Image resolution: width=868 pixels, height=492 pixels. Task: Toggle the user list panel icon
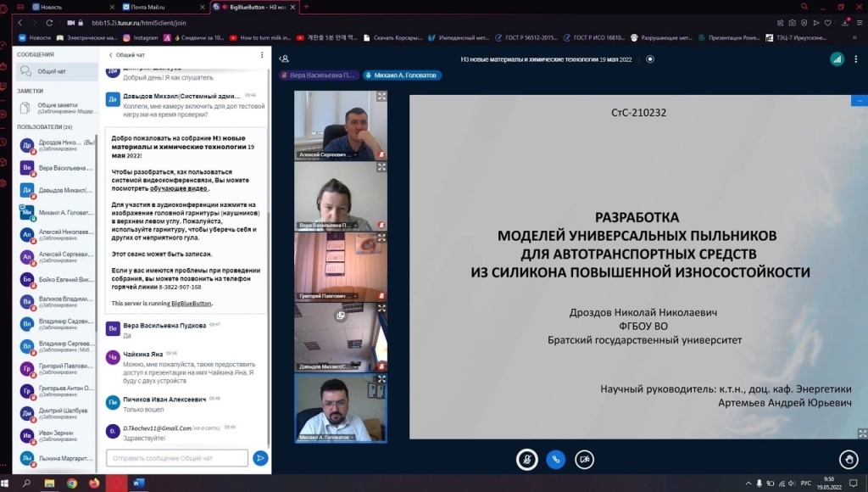284,59
